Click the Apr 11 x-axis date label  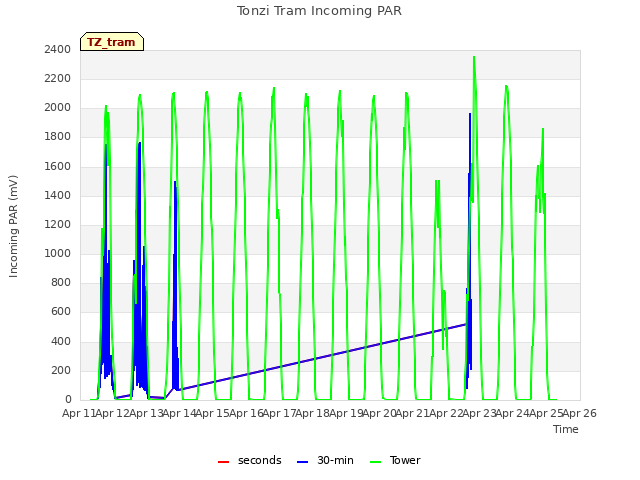(x=79, y=413)
